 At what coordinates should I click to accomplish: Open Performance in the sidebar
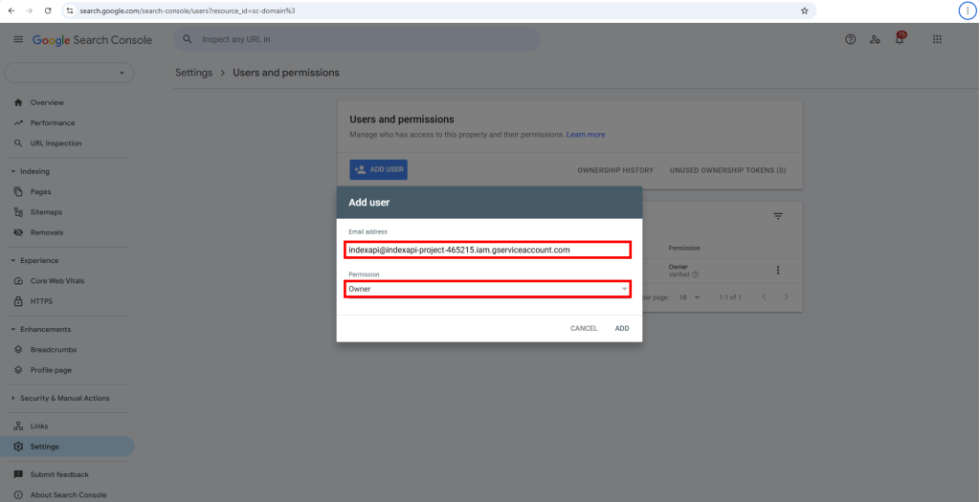click(52, 122)
